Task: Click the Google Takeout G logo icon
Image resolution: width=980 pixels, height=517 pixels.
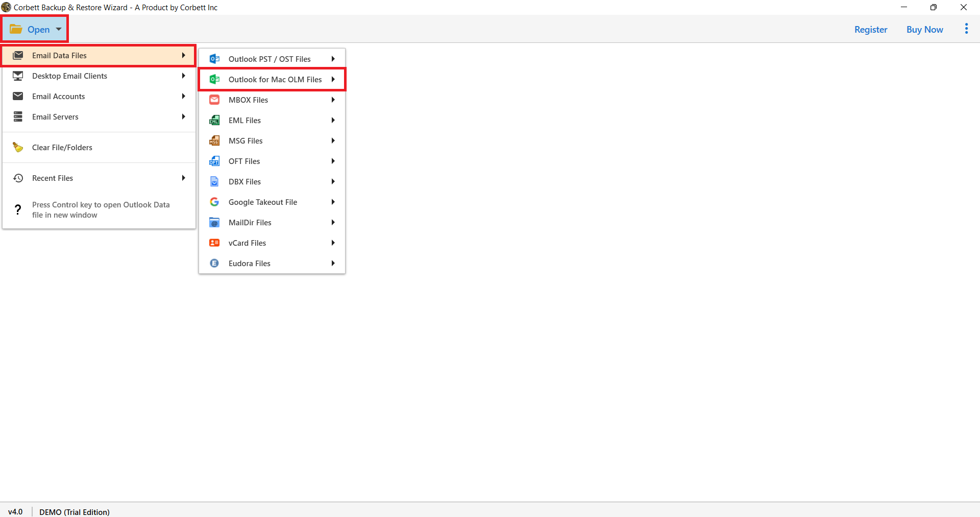Action: coord(214,202)
